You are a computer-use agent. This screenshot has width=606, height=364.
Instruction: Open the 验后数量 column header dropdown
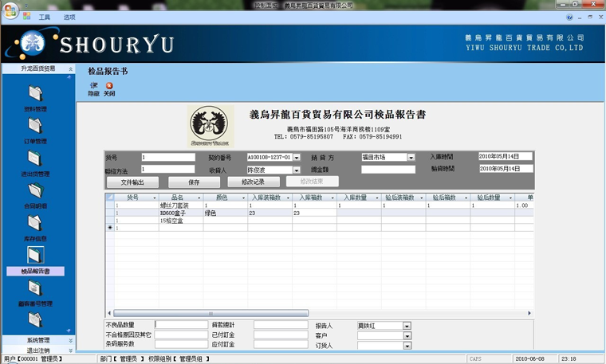click(510, 198)
